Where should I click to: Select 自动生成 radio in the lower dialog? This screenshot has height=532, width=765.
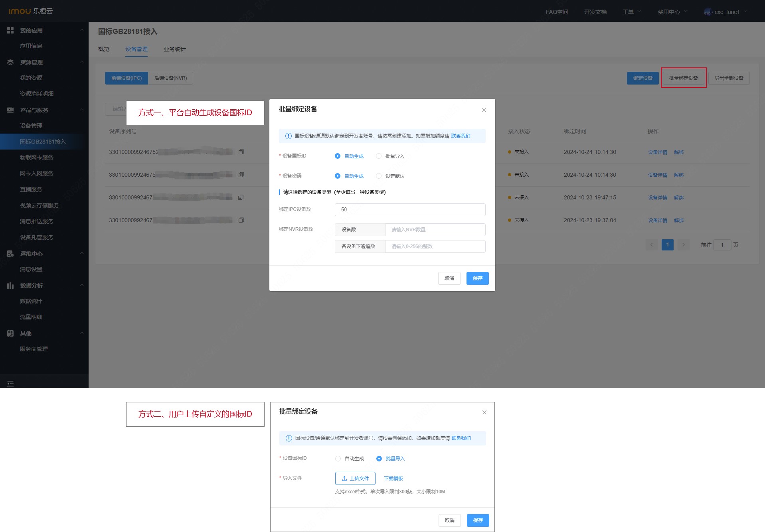338,459
